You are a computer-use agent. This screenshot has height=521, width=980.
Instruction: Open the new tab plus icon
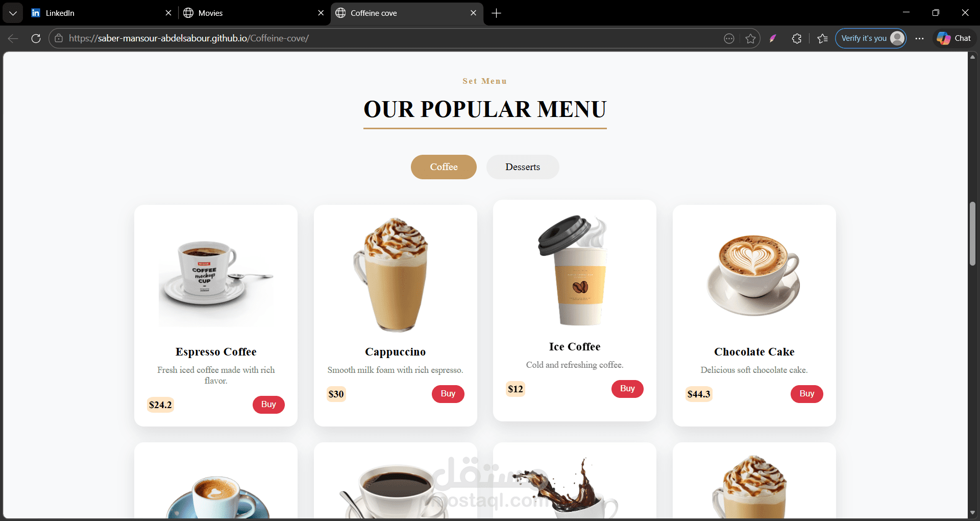[496, 13]
